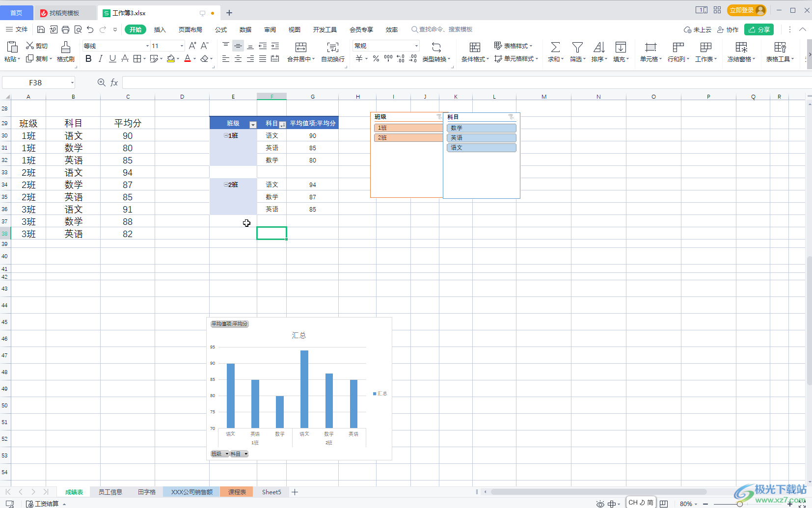Toggle 2班 item in 班级 slicer
The image size is (812, 508).
pos(408,138)
